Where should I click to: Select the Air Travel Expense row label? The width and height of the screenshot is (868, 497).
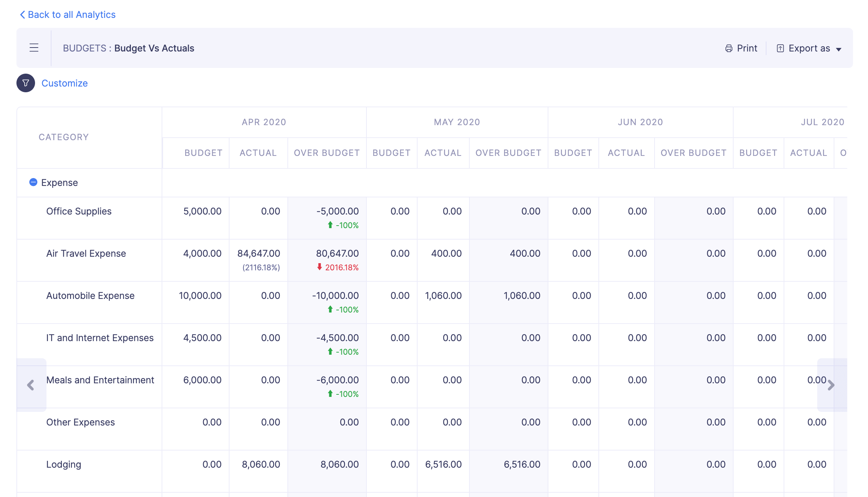pos(86,254)
